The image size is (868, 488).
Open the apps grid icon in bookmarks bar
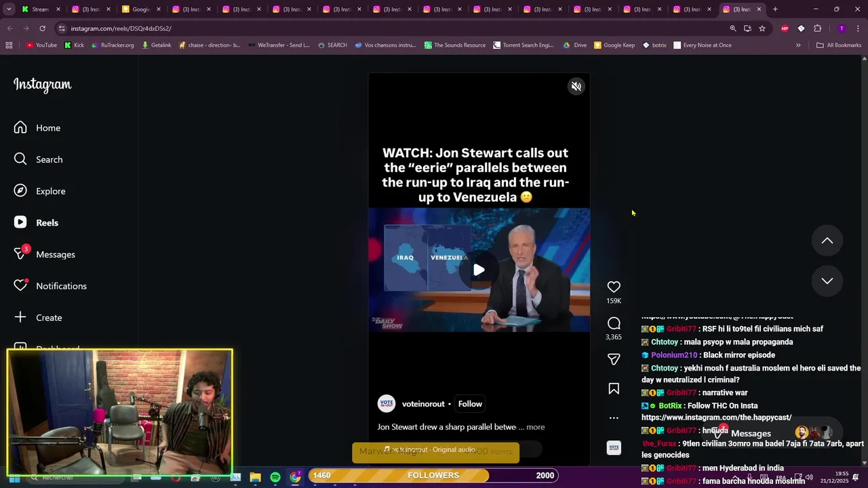coord(9,45)
